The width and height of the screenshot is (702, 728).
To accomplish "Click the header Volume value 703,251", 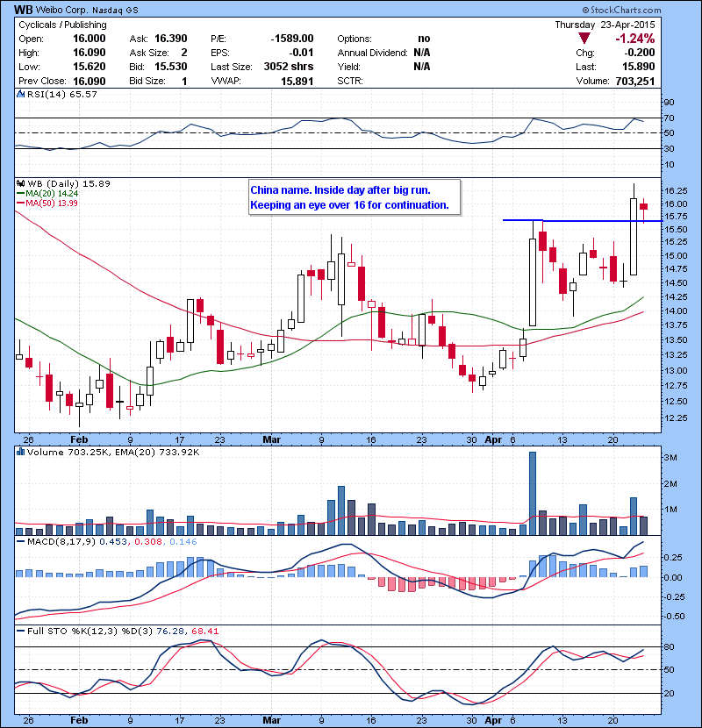I will pos(635,81).
